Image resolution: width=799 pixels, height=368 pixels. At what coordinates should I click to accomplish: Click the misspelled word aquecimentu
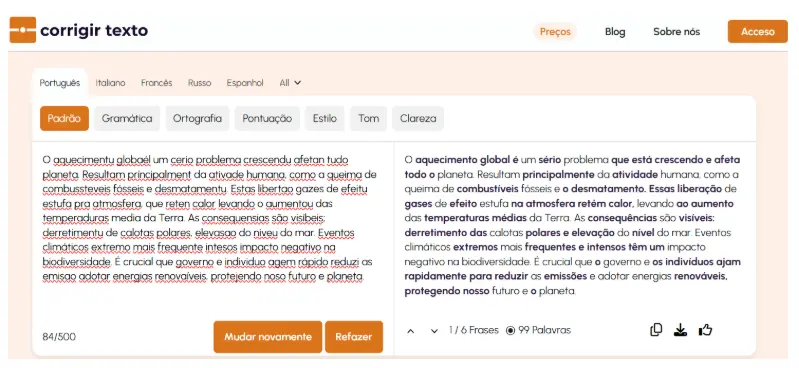pos(84,160)
